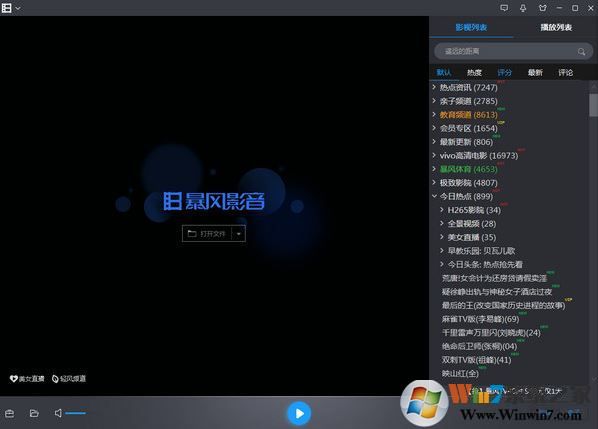Open 绝命后卫师(张桐)(04) item

pyautogui.click(x=479, y=346)
